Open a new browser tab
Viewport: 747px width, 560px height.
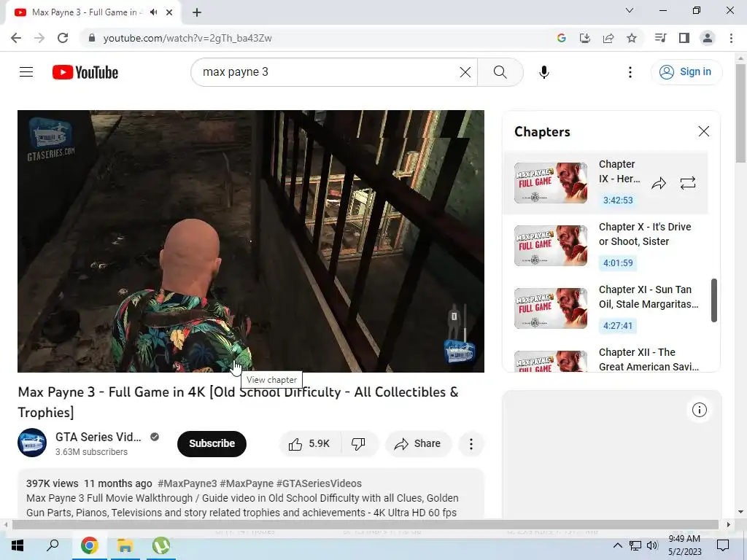pyautogui.click(x=197, y=12)
